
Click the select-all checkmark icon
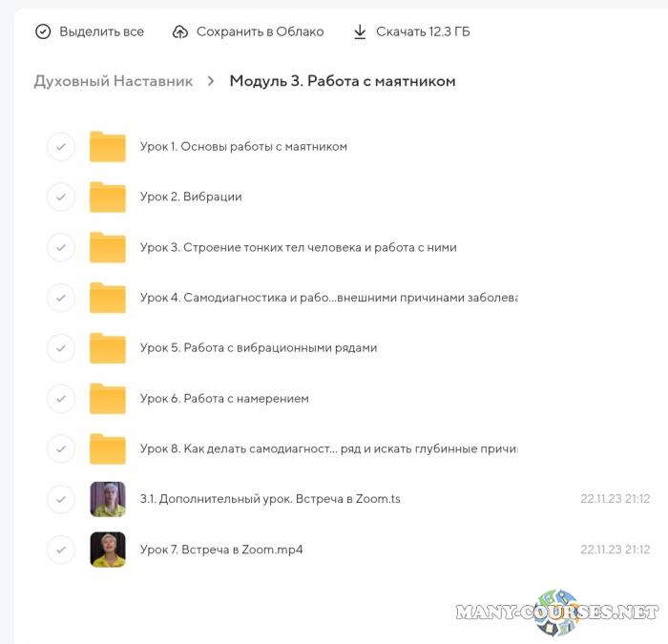tap(43, 31)
